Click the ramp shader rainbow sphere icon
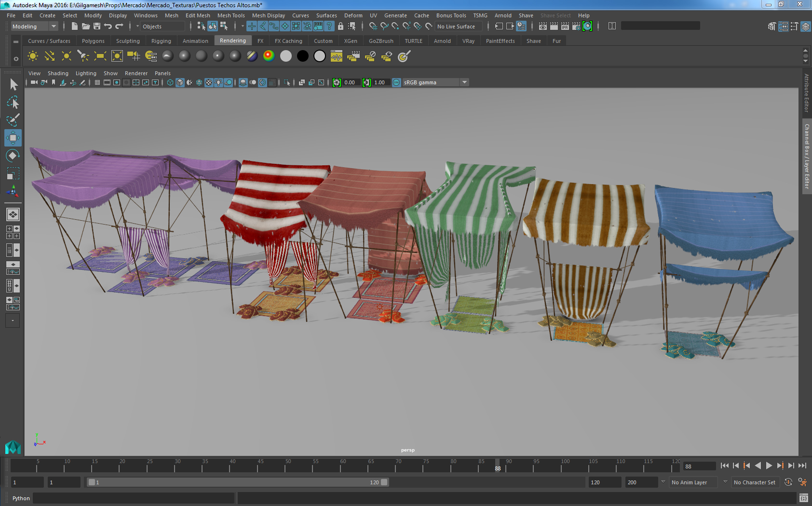 click(269, 56)
